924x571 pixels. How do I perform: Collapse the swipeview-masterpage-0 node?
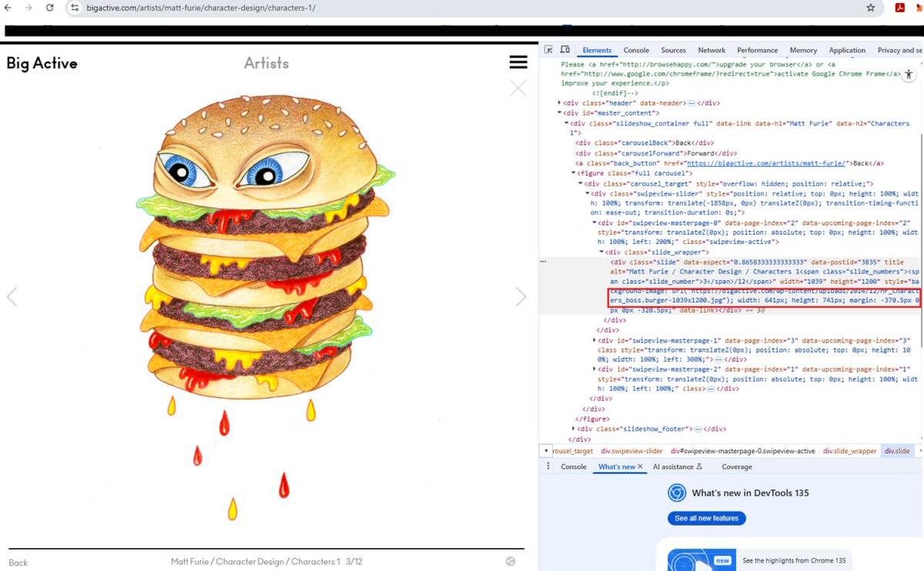(x=594, y=223)
